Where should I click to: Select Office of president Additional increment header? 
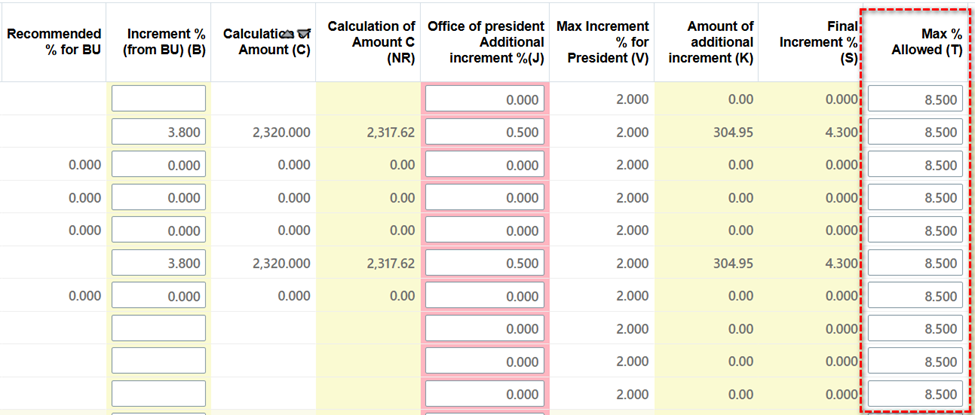point(485,41)
